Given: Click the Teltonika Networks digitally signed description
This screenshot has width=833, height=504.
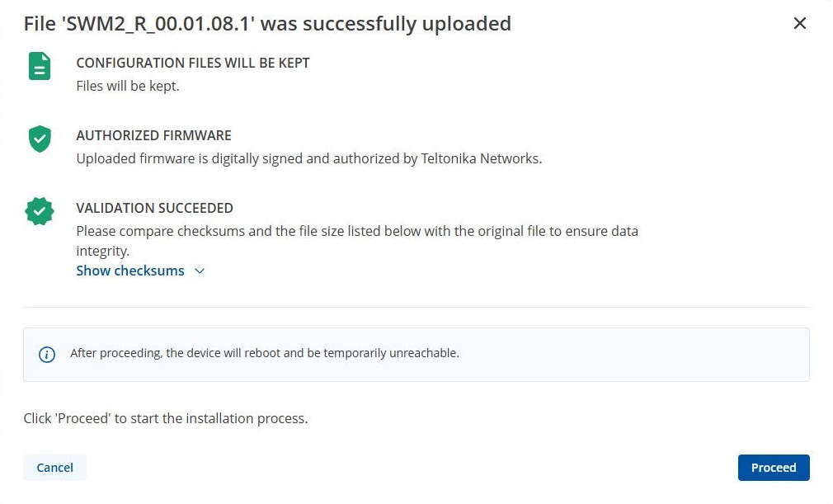Looking at the screenshot, I should click(x=308, y=158).
